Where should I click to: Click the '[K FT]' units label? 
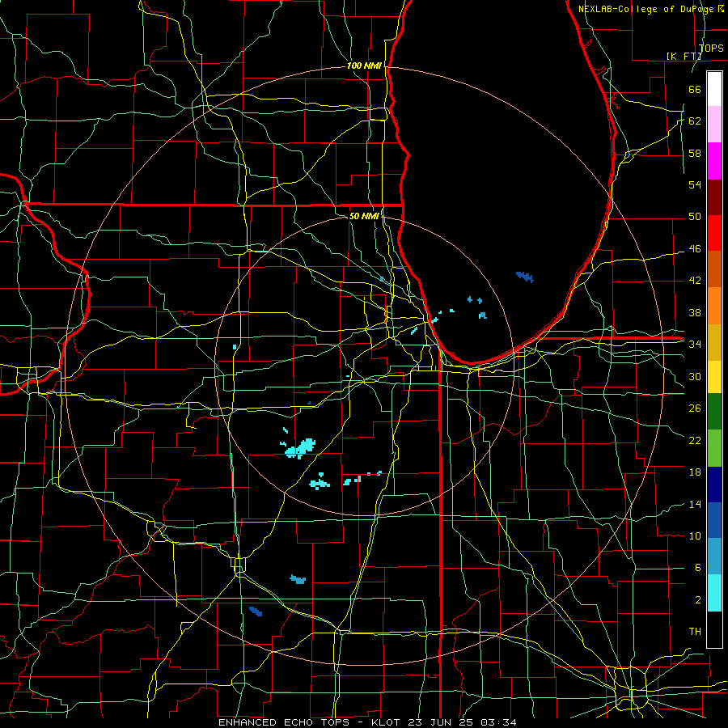coord(684,56)
